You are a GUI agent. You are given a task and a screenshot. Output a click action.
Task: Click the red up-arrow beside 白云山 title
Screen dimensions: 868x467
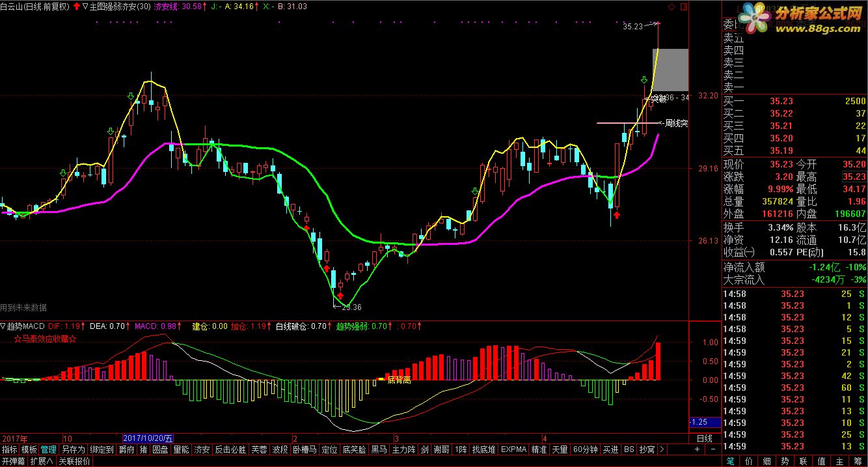78,6
